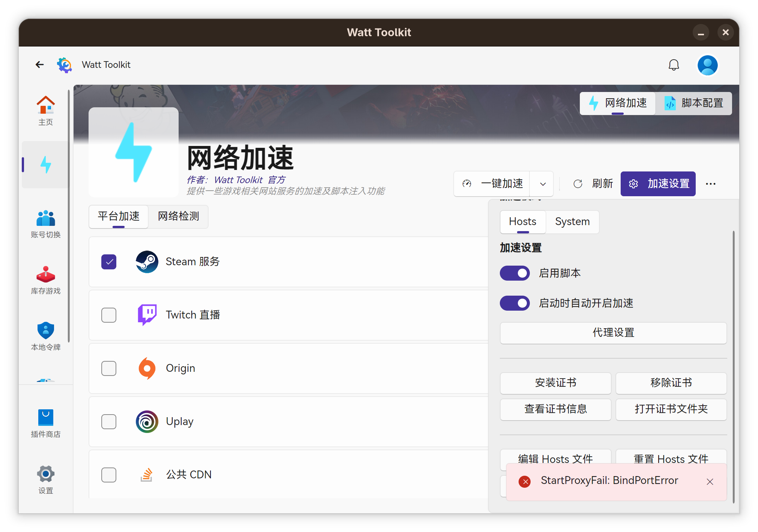Screen dimensions: 758x532
Task: Turn off 启动时自动开启加速 toggle
Action: (514, 303)
